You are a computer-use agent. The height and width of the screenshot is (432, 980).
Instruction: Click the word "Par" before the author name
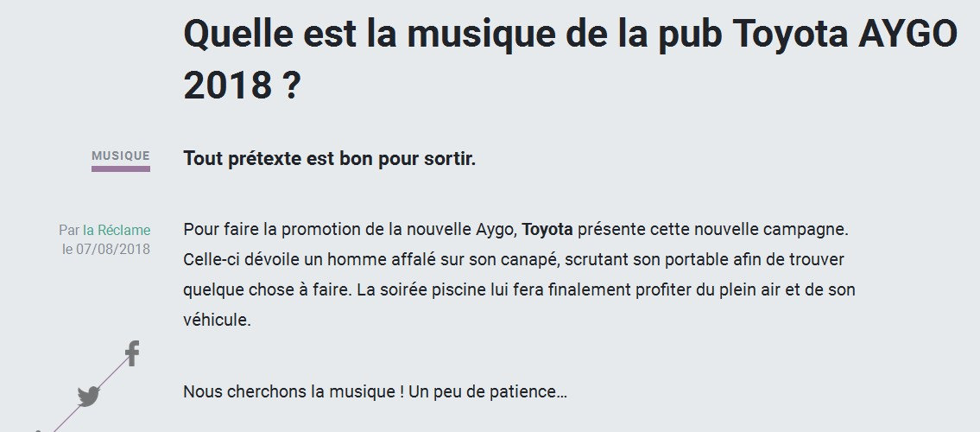[69, 231]
